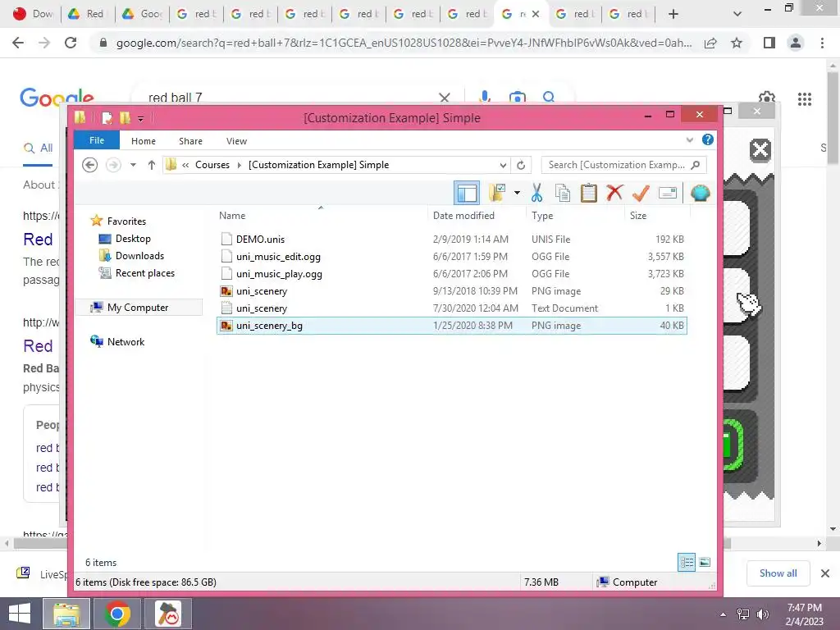Image resolution: width=840 pixels, height=630 pixels.
Task: Expand the Explorer ribbon chevron
Action: tap(689, 140)
